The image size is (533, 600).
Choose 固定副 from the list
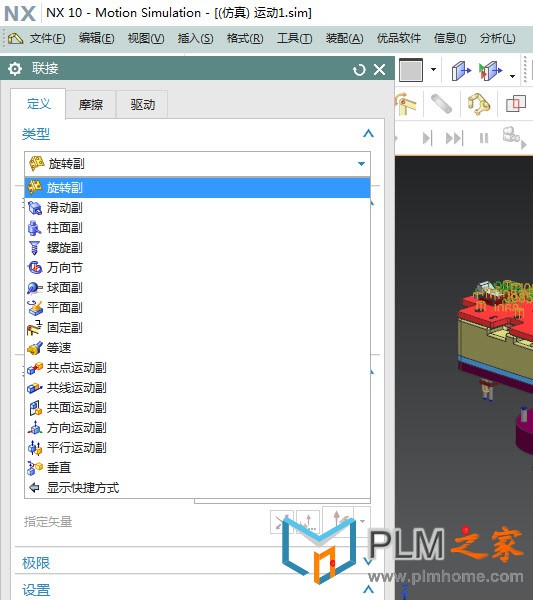(197, 328)
